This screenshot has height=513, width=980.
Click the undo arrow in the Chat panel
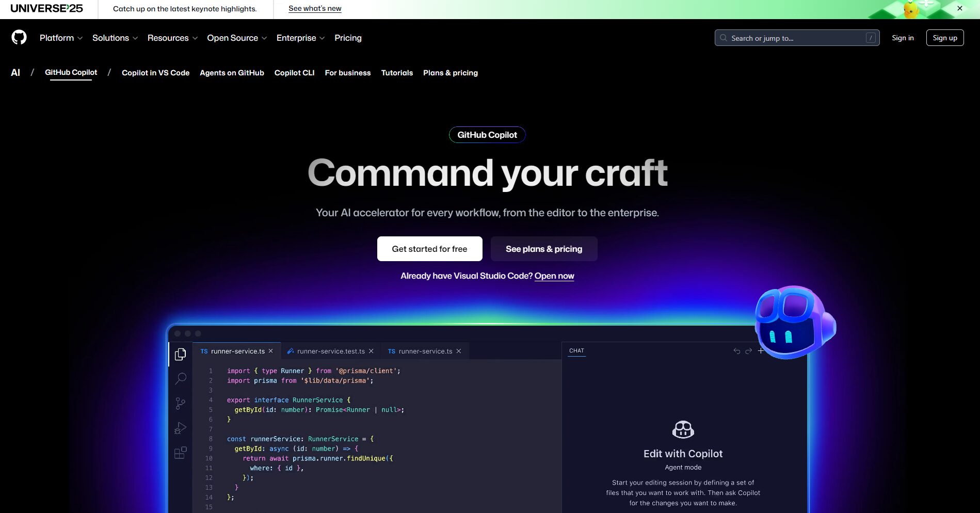click(737, 350)
